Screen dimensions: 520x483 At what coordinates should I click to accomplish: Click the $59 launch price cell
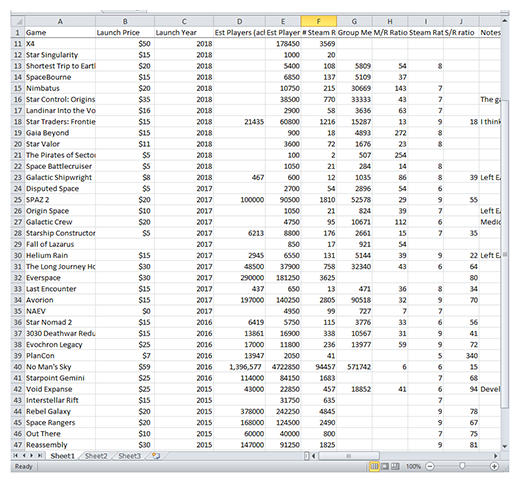[x=125, y=367]
